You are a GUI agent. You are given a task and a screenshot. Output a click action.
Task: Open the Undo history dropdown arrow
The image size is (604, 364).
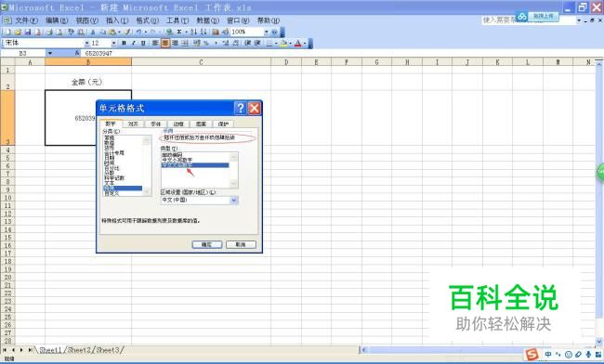coord(146,32)
